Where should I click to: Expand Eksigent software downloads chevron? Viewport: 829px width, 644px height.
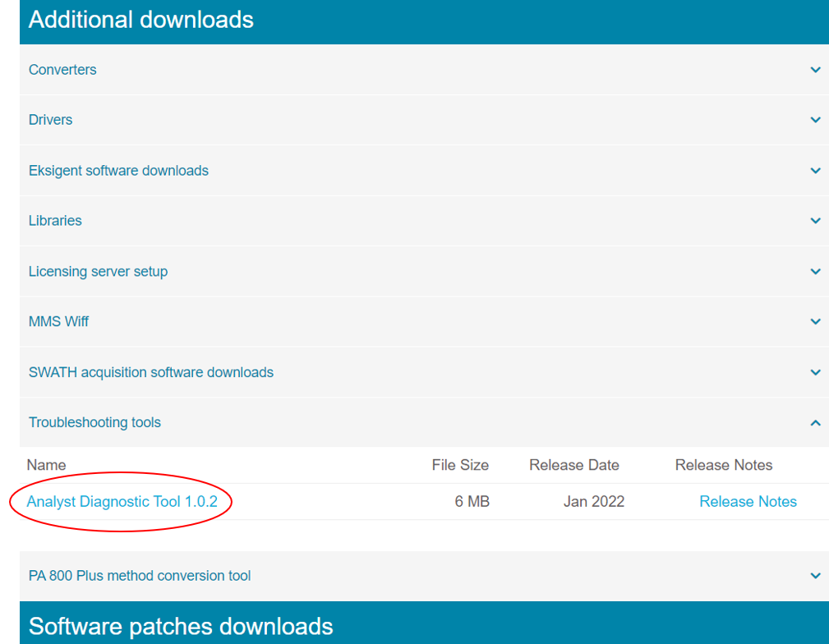815,171
